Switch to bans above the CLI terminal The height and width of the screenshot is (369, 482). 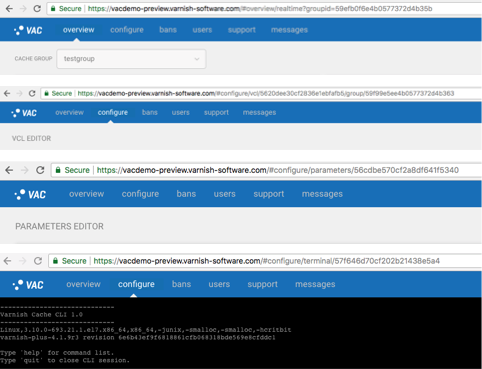pos(182,284)
